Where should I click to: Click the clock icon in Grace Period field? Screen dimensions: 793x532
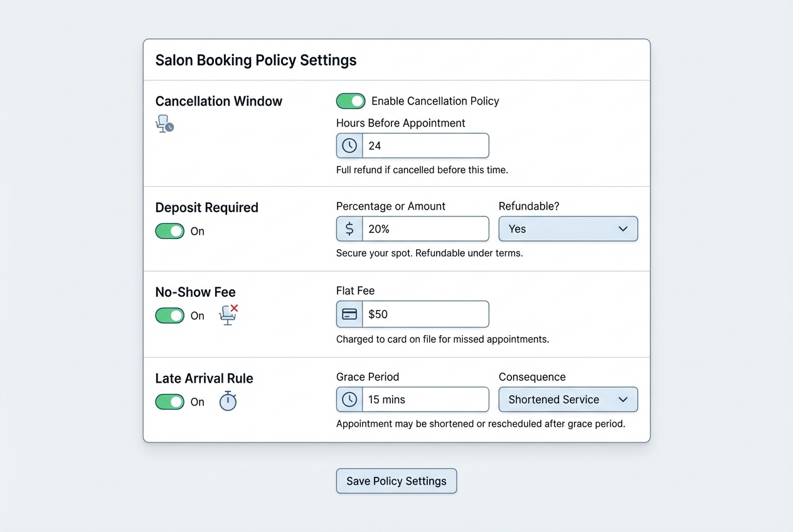coord(349,399)
